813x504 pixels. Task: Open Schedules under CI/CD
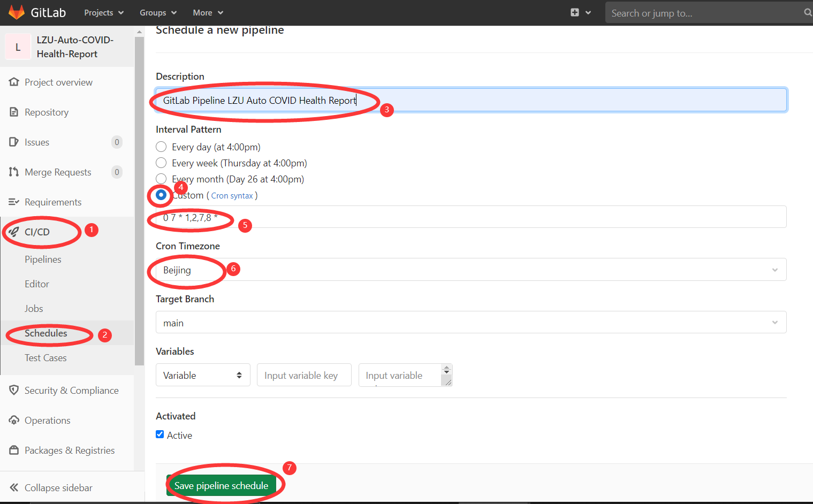(46, 333)
